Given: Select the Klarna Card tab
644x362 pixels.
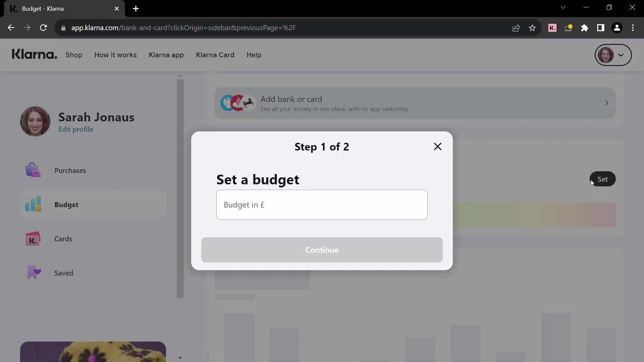Looking at the screenshot, I should (215, 54).
